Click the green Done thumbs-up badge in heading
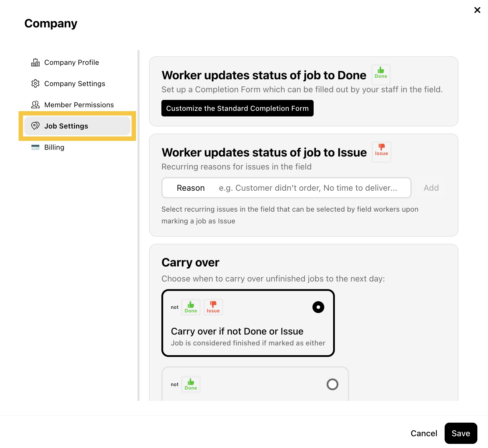This screenshot has height=448, width=488. (381, 73)
